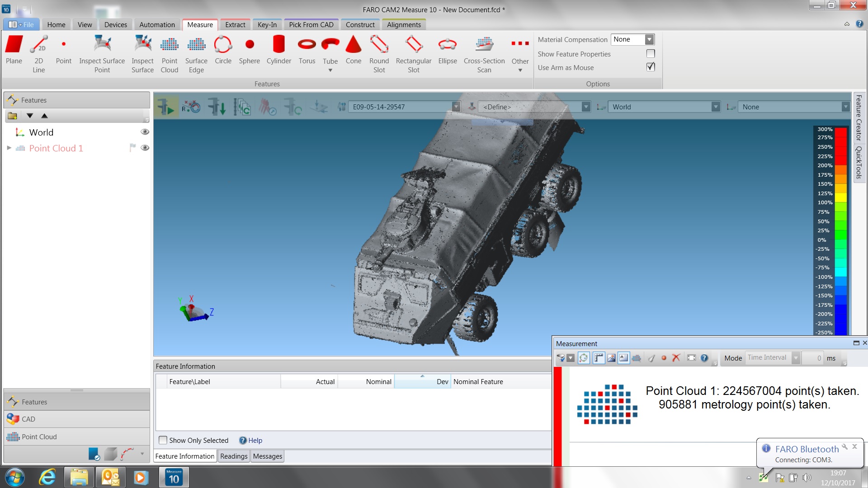Click the caliper with down arrow icon
The height and width of the screenshot is (488, 868).
tap(217, 107)
